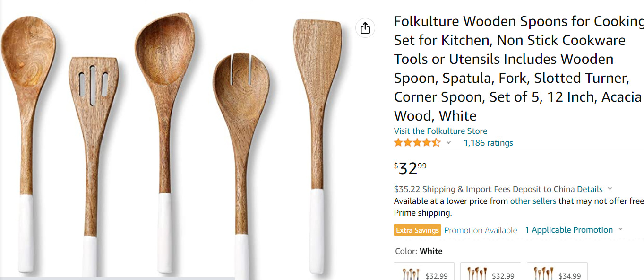Click the flat spatula on the right

[x=318, y=118]
